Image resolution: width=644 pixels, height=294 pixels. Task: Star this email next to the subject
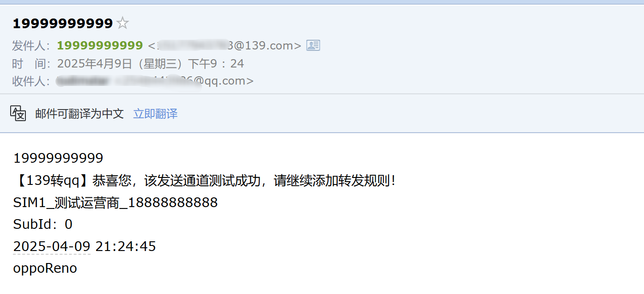[122, 23]
